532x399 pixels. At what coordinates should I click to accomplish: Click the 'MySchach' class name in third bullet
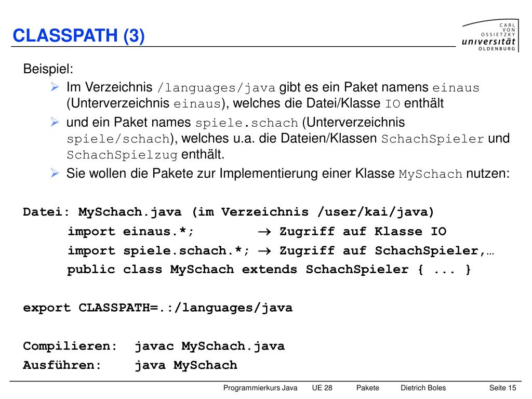coord(430,174)
